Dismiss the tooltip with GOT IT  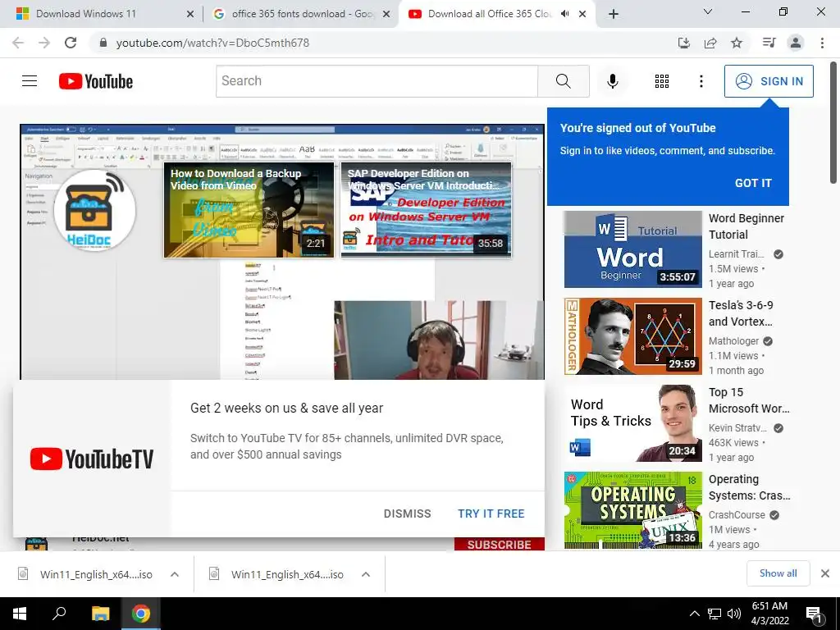(753, 183)
